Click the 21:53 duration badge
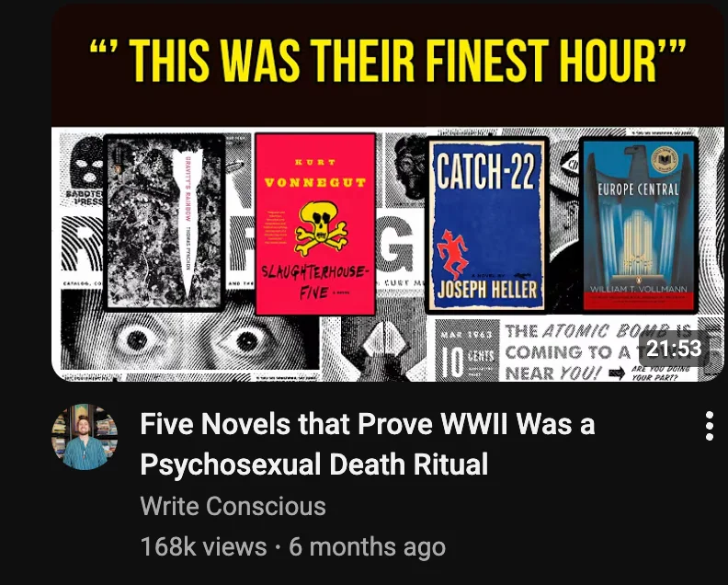 click(674, 348)
